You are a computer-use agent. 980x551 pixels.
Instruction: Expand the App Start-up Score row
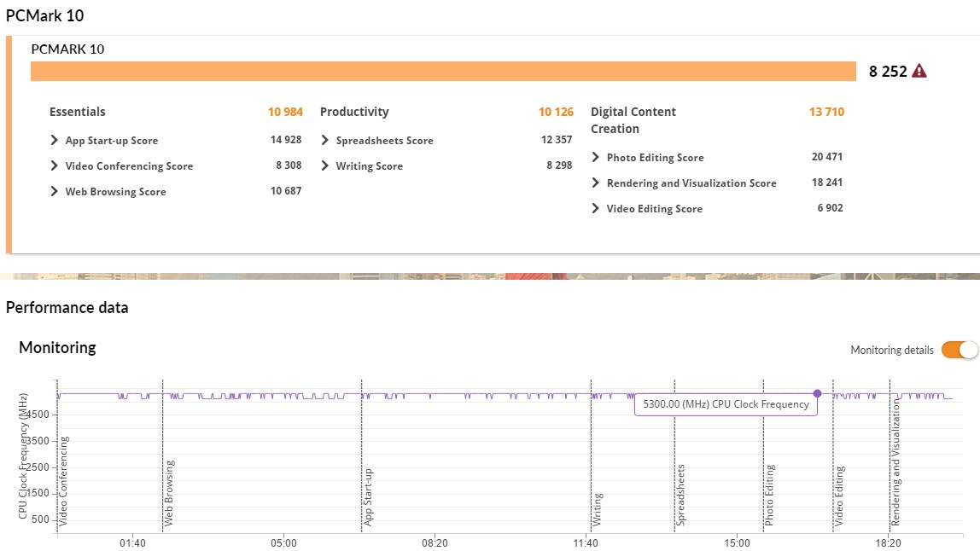click(x=55, y=140)
